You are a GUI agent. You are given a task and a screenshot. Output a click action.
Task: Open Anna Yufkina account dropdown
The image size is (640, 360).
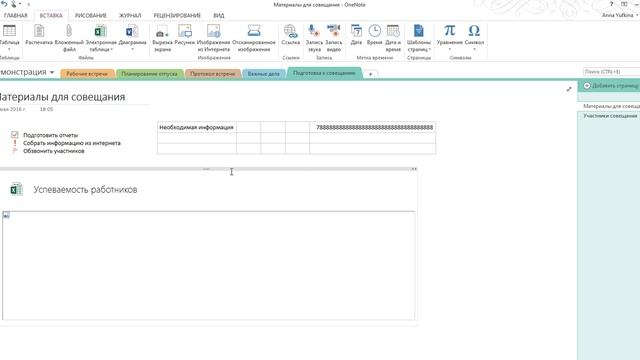pos(620,15)
